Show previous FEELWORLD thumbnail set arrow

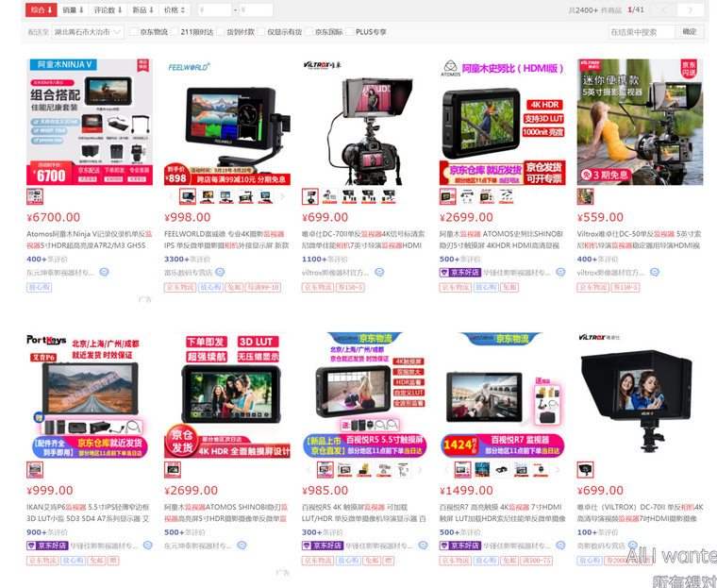point(172,196)
